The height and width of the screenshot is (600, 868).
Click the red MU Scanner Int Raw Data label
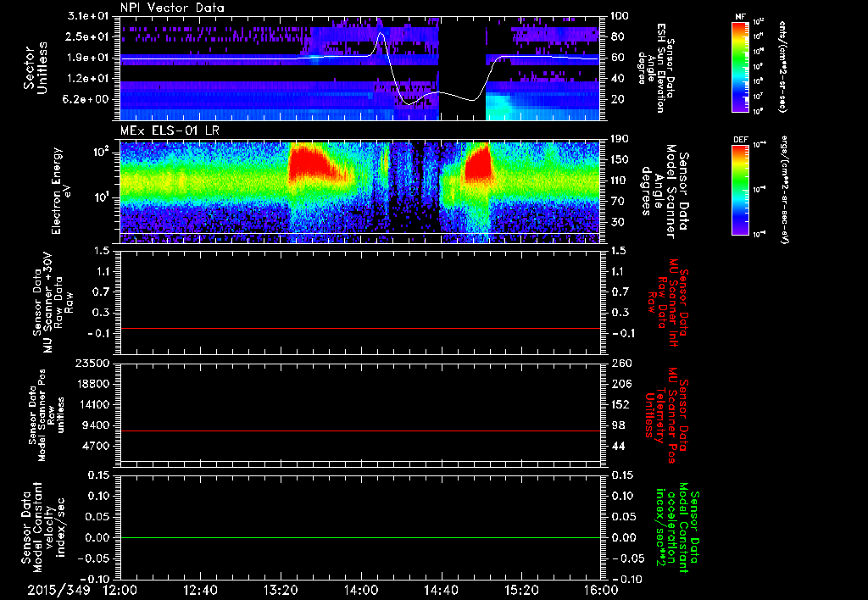(668, 303)
